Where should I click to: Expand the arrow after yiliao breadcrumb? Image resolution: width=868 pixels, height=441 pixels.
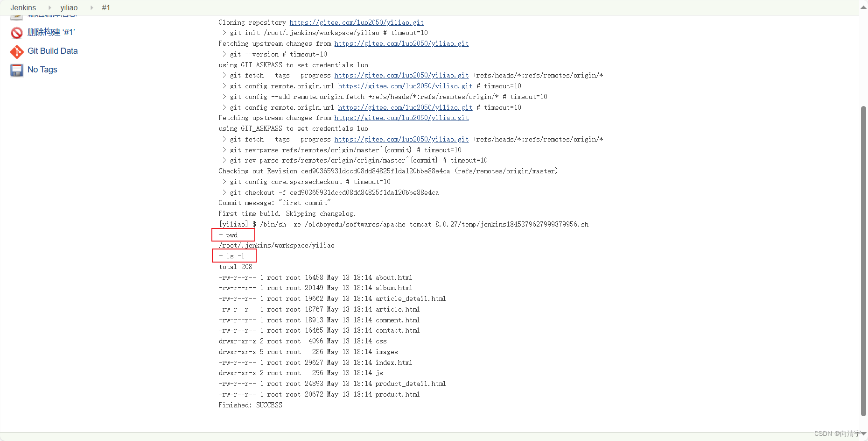(91, 7)
